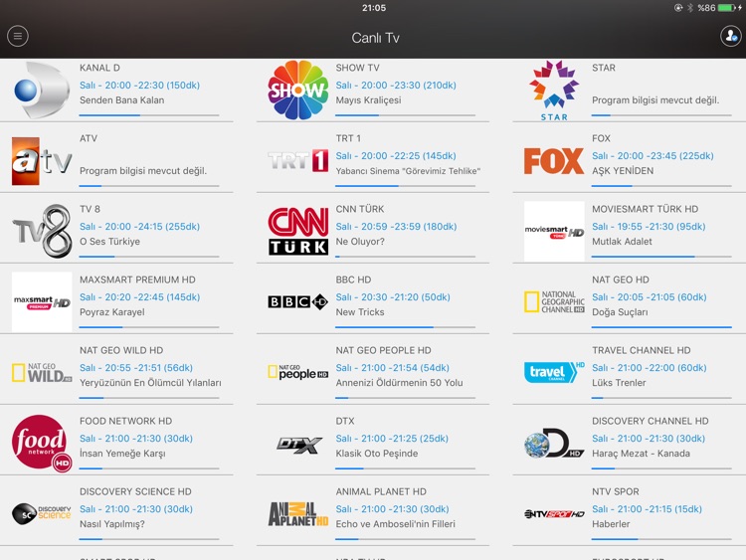This screenshot has width=746, height=560.
Task: Select the 'AŞK YENİDEN' program on FOX
Action: click(x=623, y=171)
